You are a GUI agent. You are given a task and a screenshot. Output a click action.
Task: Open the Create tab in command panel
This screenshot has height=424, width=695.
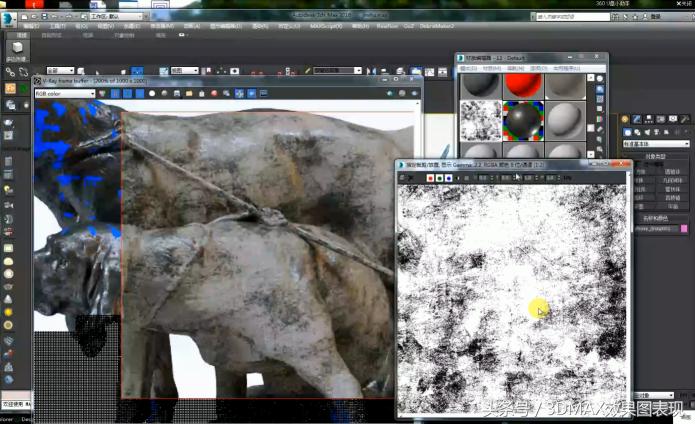(625, 119)
